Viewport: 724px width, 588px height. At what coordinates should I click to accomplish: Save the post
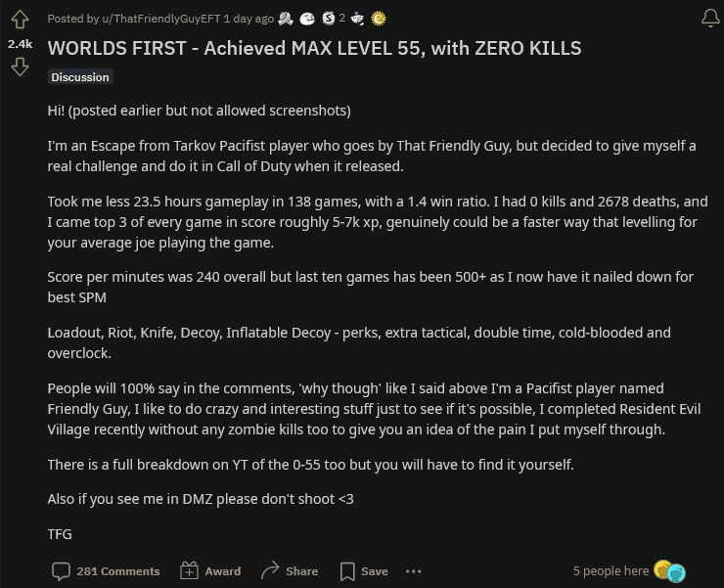364,571
